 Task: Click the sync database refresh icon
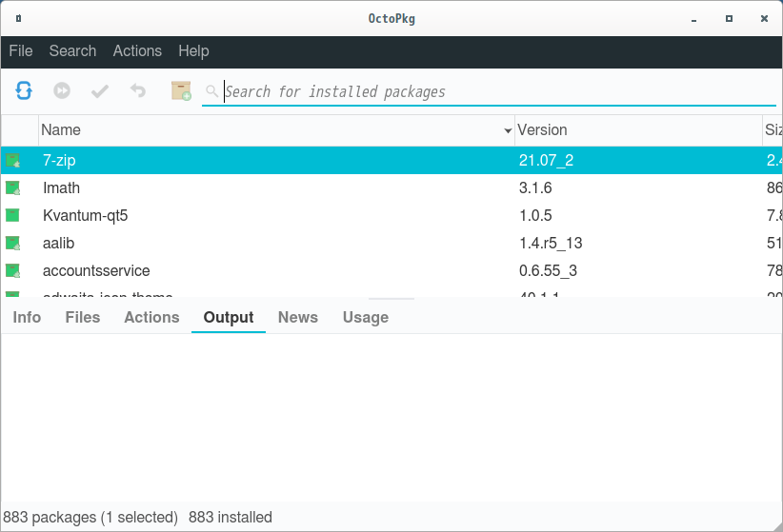(24, 90)
